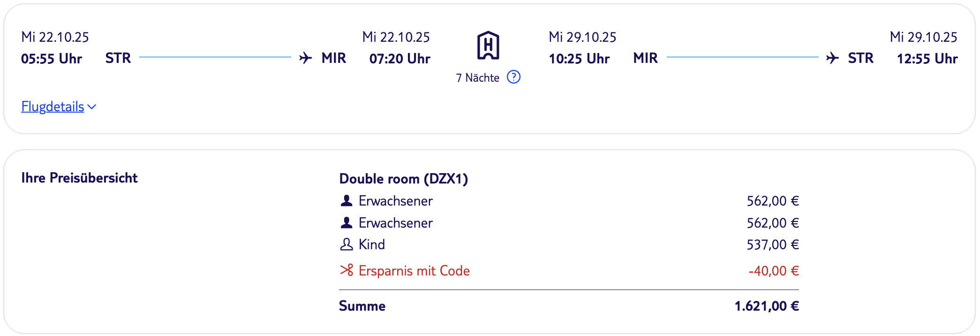Open the Flugdetails link
The image size is (980, 336).
click(x=53, y=107)
